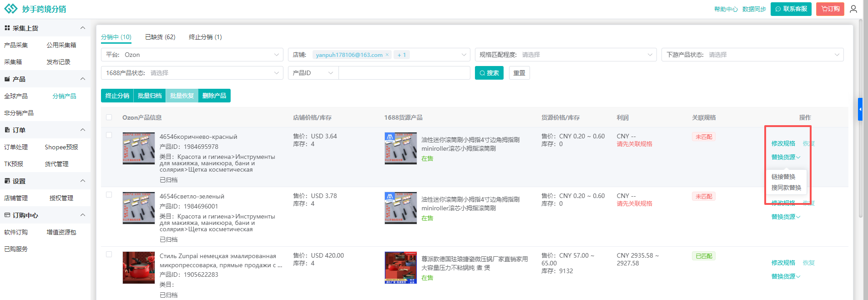
Task: Switch to the 已缺货 (62) tab
Action: click(160, 37)
